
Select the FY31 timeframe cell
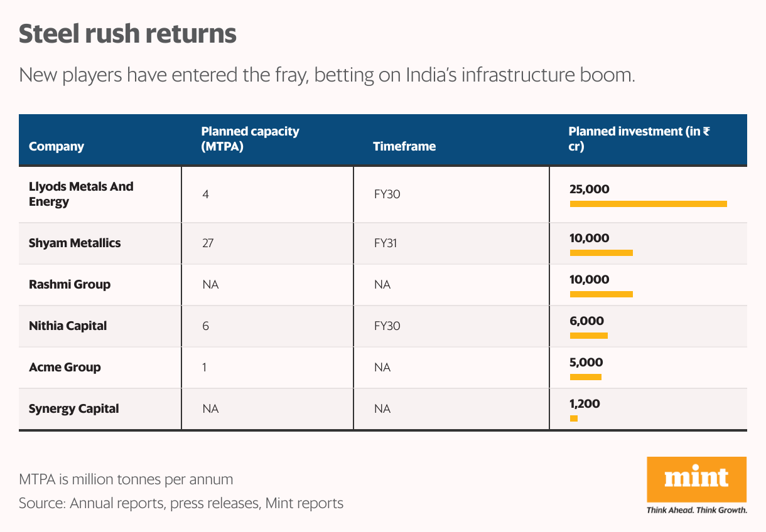tap(386, 243)
